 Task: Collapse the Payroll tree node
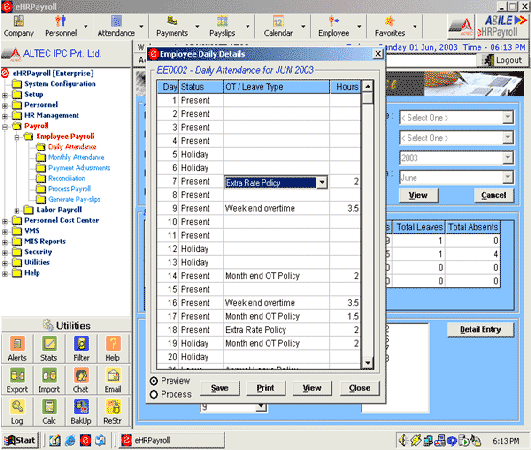coord(5,127)
